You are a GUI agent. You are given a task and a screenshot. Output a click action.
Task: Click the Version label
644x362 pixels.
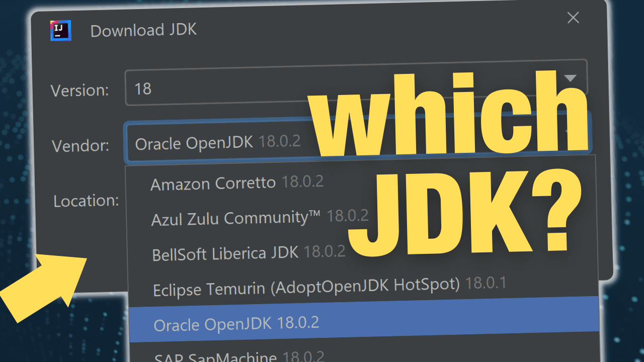coord(79,90)
